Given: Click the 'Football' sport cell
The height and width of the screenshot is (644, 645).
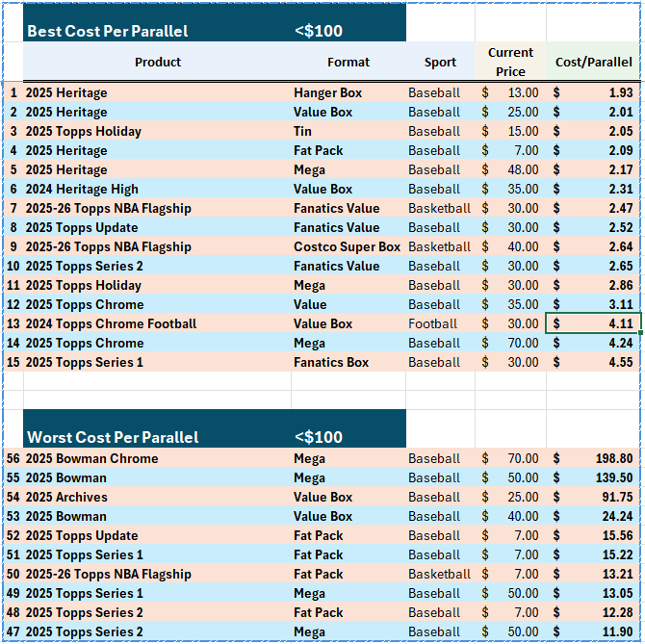Looking at the screenshot, I should [x=440, y=323].
